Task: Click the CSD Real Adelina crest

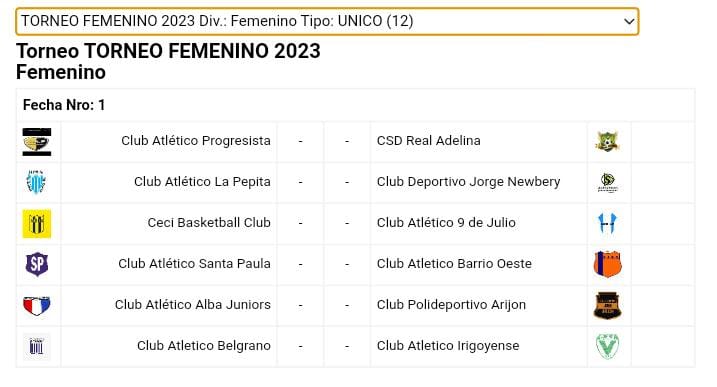Action: coord(607,141)
